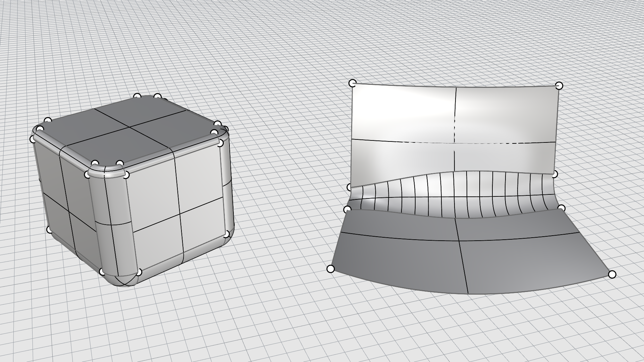644x362 pixels.
Task: Select top-right corner point of upright surface
Action: pos(559,86)
